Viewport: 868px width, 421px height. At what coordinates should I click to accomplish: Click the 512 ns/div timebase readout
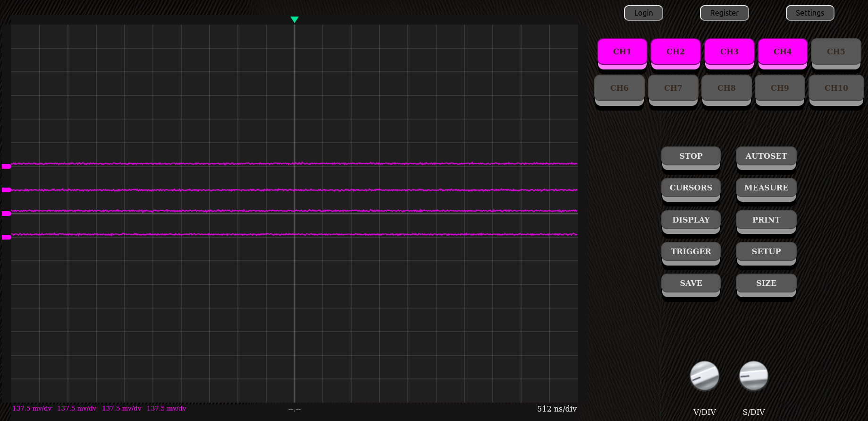557,409
